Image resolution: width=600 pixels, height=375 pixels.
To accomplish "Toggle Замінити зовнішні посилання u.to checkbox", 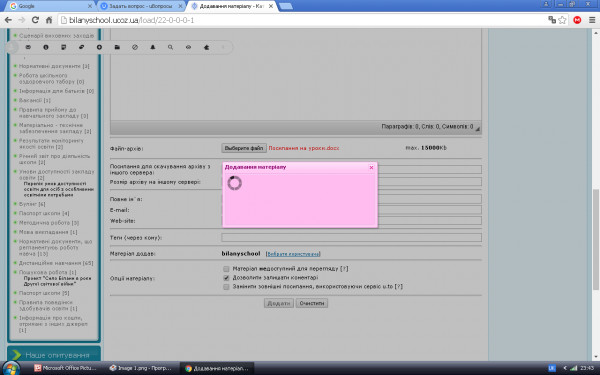I will coord(226,286).
